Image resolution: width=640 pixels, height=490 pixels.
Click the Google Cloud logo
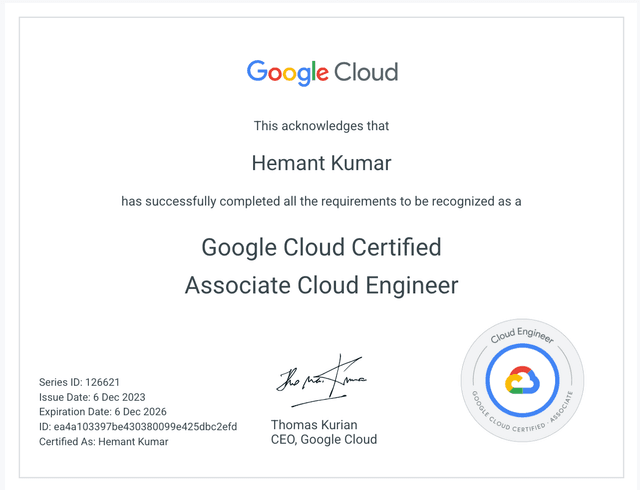pos(322,73)
